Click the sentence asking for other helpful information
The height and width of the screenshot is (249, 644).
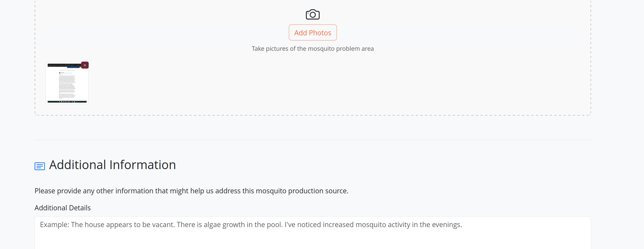coord(191,191)
